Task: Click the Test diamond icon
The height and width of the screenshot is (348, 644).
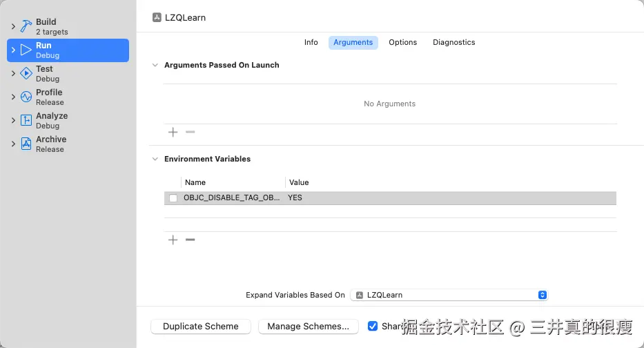Action: 26,74
